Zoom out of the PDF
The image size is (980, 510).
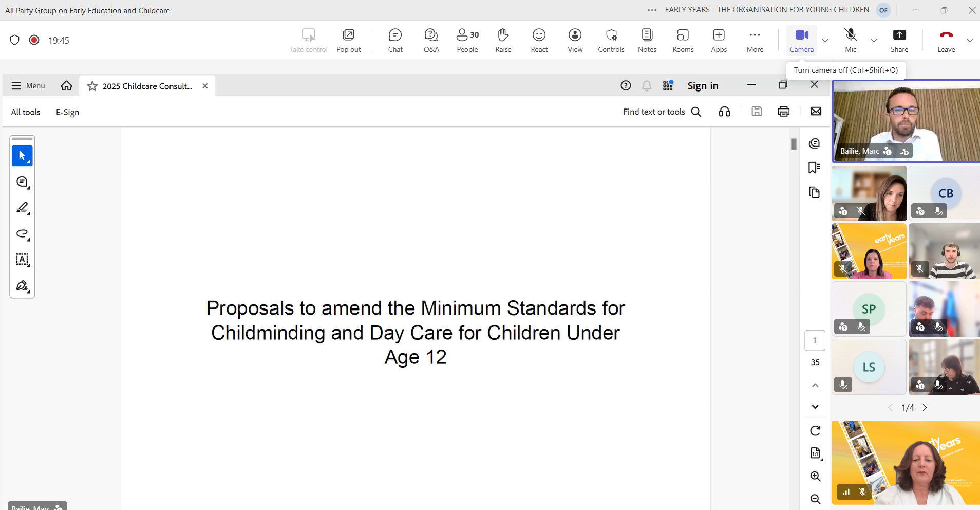815,499
